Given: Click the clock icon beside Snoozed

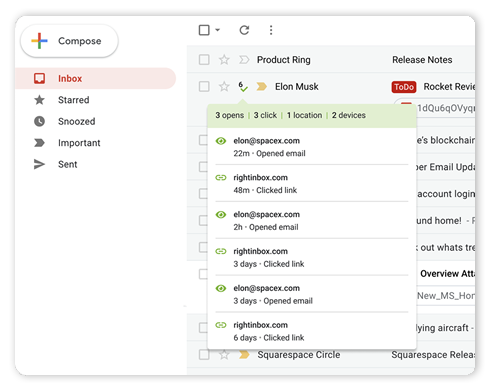Looking at the screenshot, I should click(39, 121).
